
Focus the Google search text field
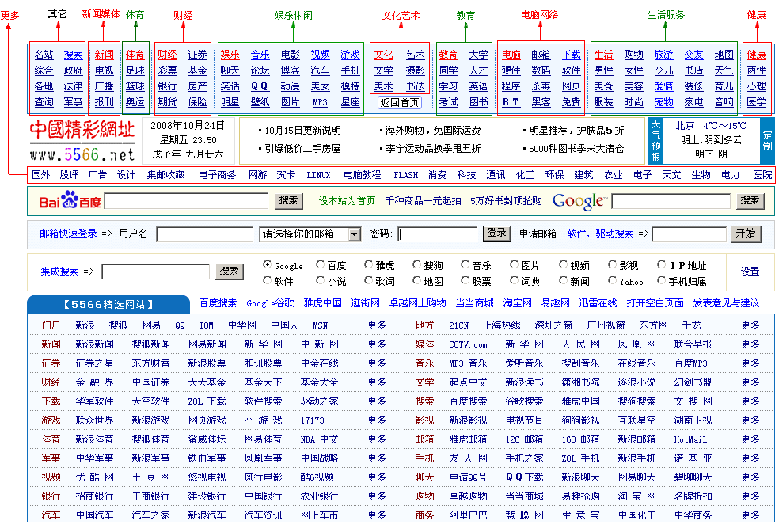(671, 201)
